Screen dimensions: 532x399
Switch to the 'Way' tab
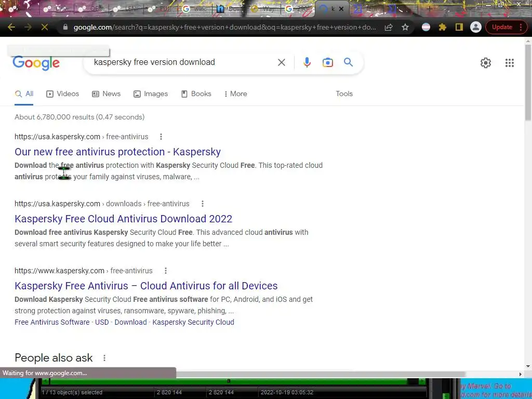[x=263, y=9]
